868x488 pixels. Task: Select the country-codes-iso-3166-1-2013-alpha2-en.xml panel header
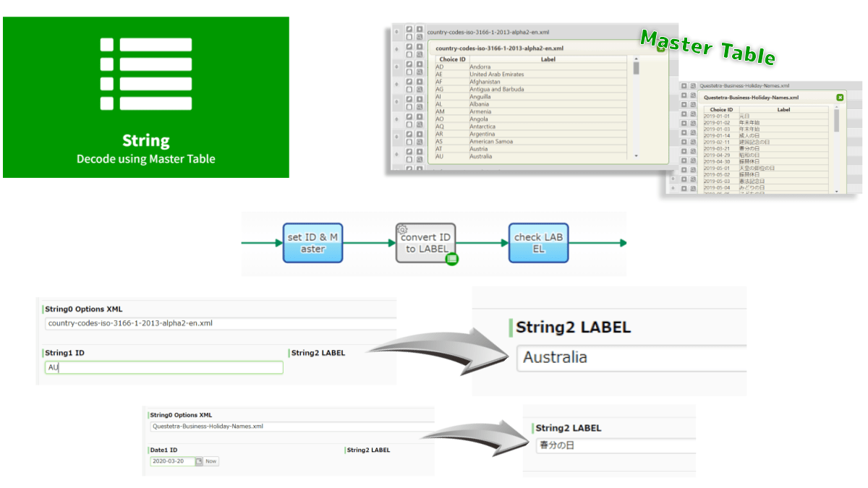pos(500,48)
